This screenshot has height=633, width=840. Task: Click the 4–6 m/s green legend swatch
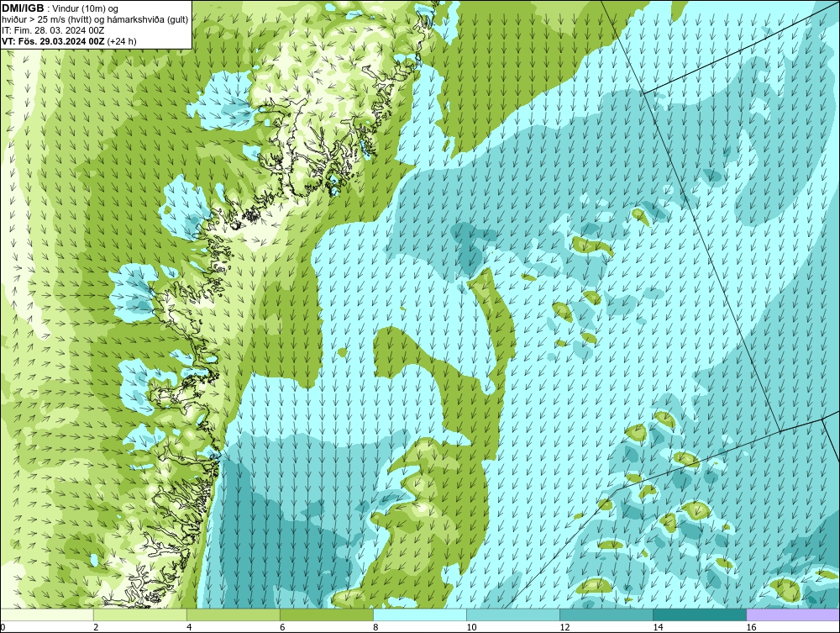tap(234, 615)
